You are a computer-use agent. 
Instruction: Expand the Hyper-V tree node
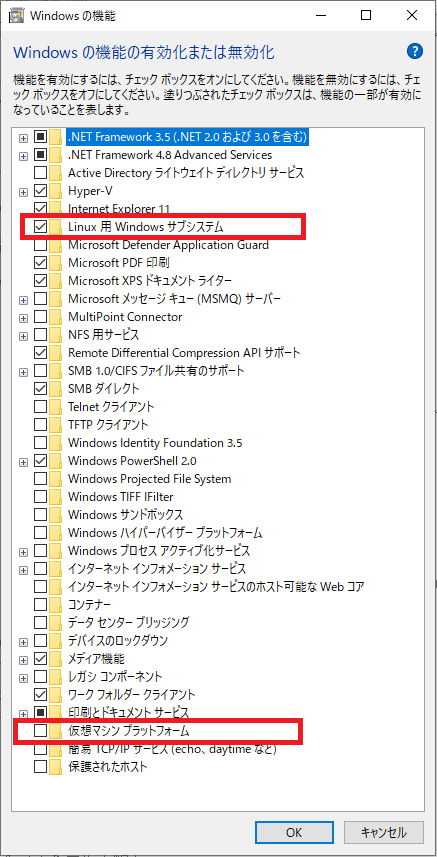[x=23, y=191]
